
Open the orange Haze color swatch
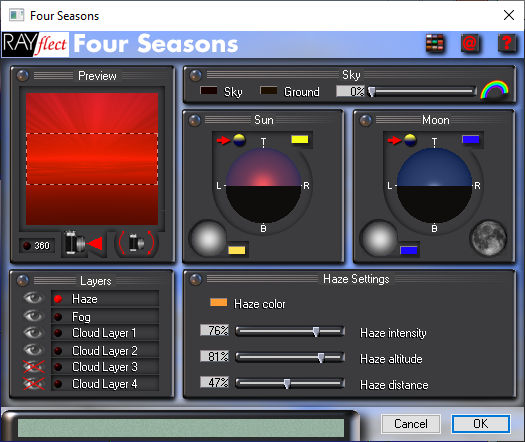point(219,302)
